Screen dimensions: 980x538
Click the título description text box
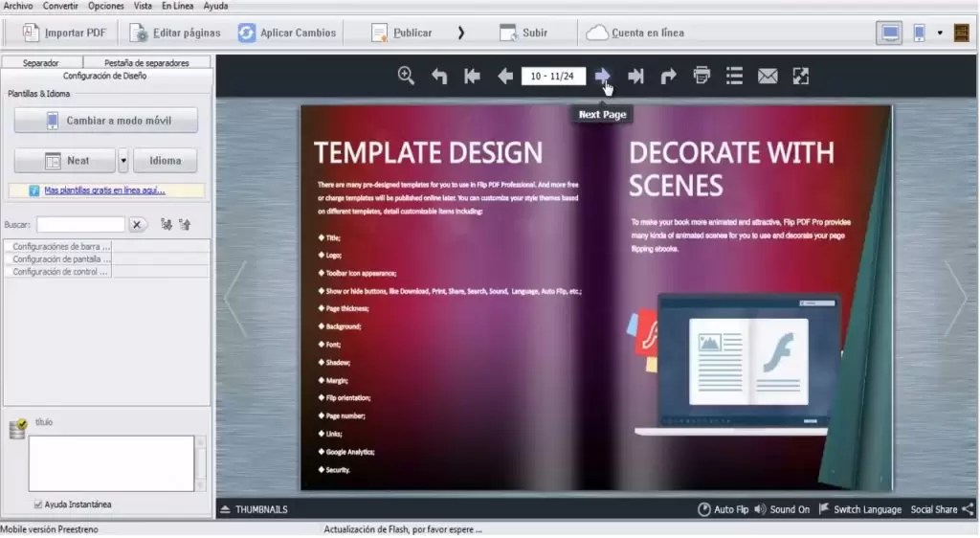111,463
